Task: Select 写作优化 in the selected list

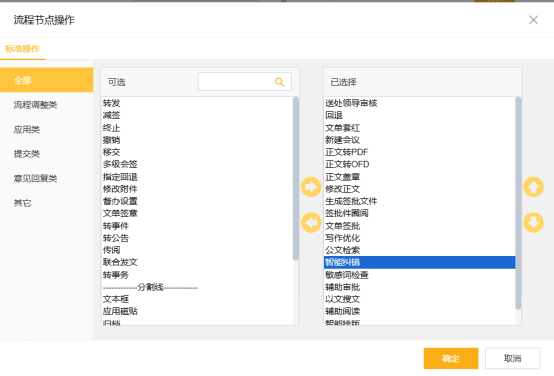Action: [x=419, y=238]
